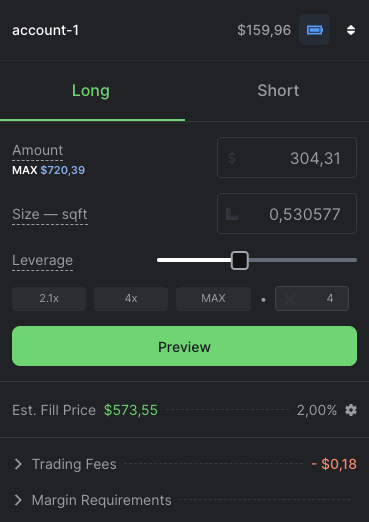
Task: Switch to the Long tab
Action: point(91,91)
